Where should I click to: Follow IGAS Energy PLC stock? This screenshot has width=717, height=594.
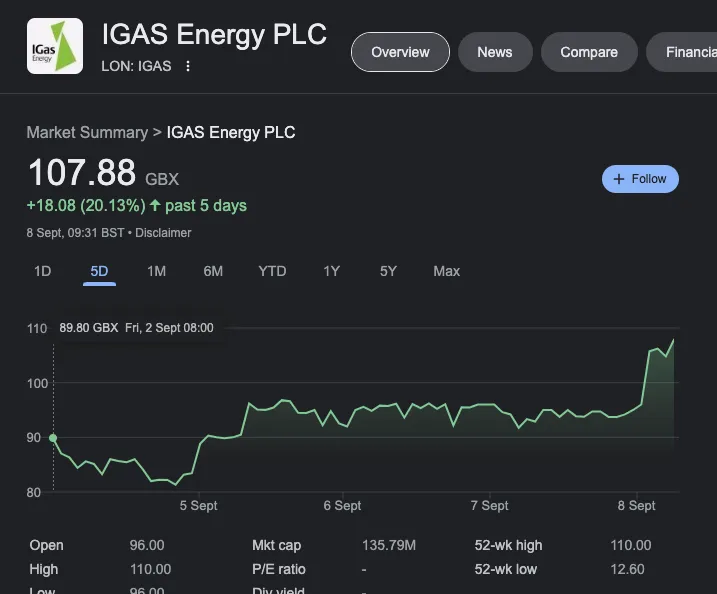[x=640, y=179]
